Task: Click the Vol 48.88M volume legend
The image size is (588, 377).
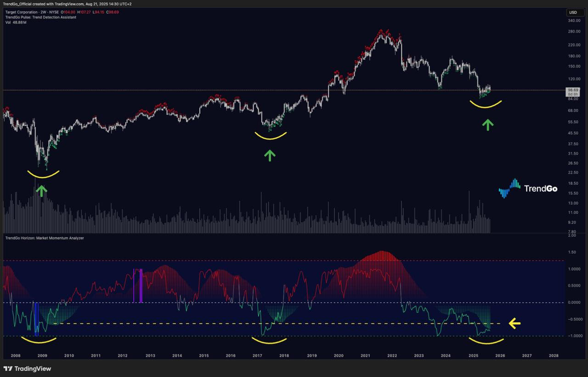Action: 16,23
